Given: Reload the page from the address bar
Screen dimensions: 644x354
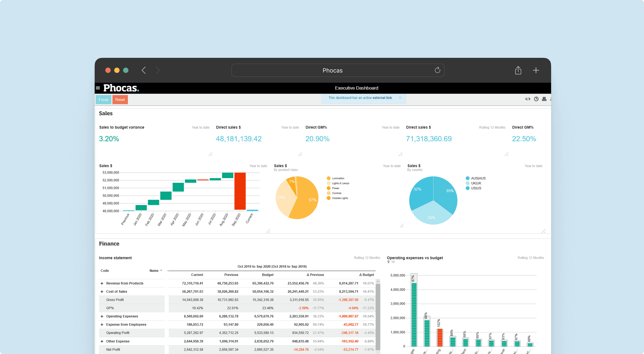Looking at the screenshot, I should tap(437, 70).
